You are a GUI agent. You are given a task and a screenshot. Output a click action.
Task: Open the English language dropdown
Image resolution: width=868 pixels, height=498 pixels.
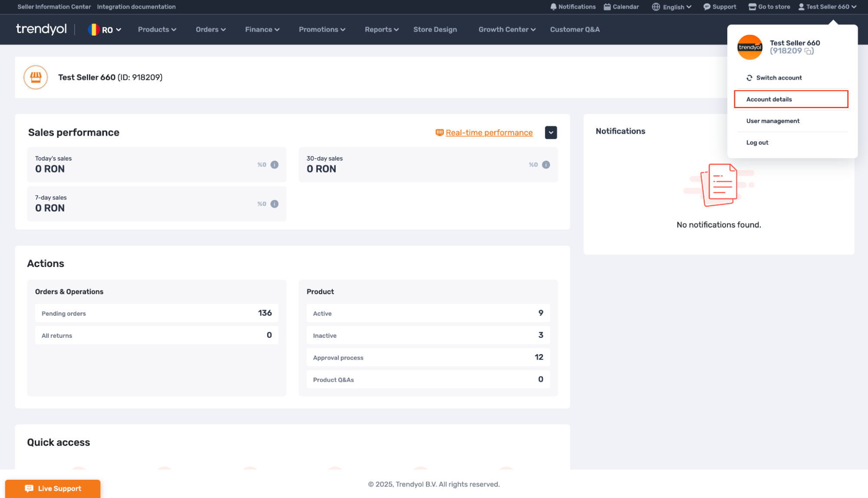pos(672,7)
